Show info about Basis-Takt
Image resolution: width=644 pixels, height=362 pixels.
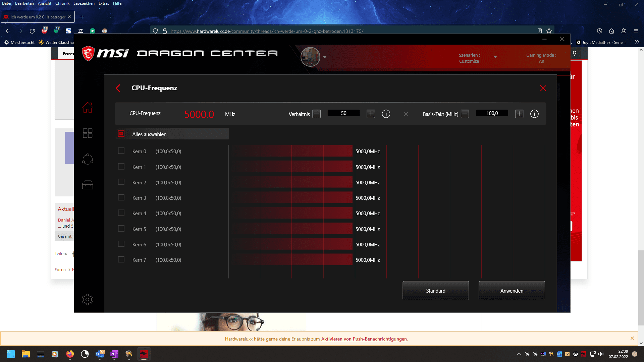click(x=534, y=114)
